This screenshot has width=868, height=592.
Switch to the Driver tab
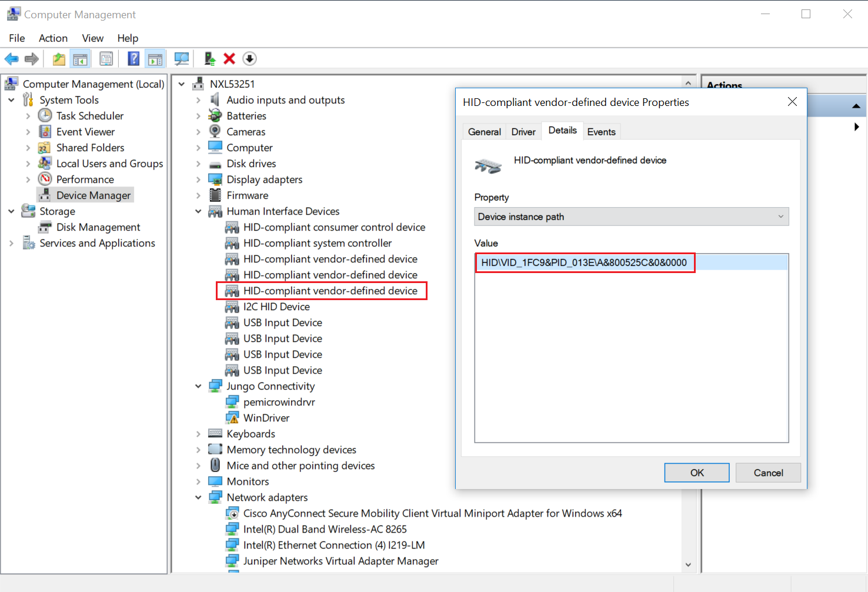coord(523,132)
